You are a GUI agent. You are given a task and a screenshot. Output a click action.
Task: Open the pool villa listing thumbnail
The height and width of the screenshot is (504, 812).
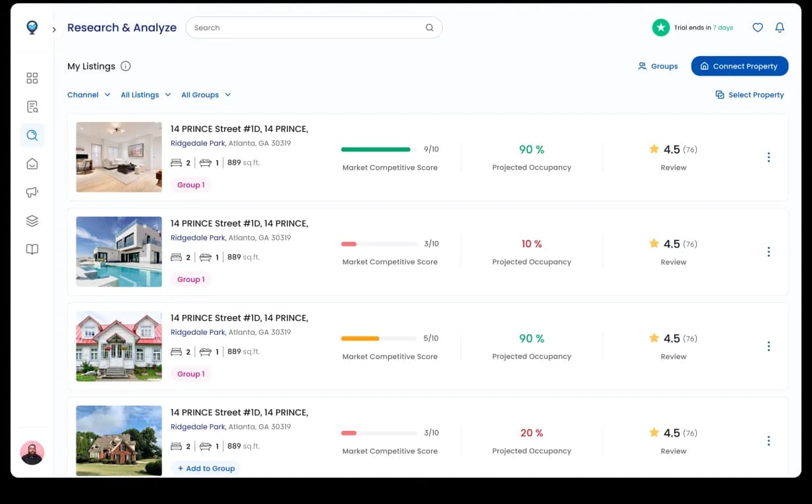[x=119, y=252]
